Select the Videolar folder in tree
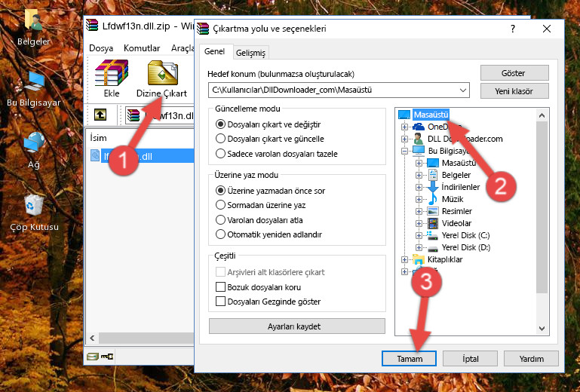 (456, 223)
